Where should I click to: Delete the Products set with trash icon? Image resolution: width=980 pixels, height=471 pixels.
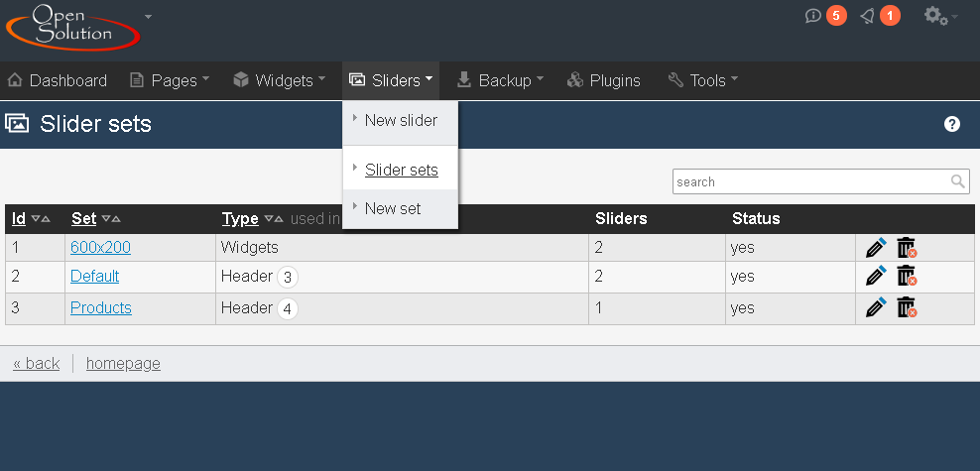907,307
